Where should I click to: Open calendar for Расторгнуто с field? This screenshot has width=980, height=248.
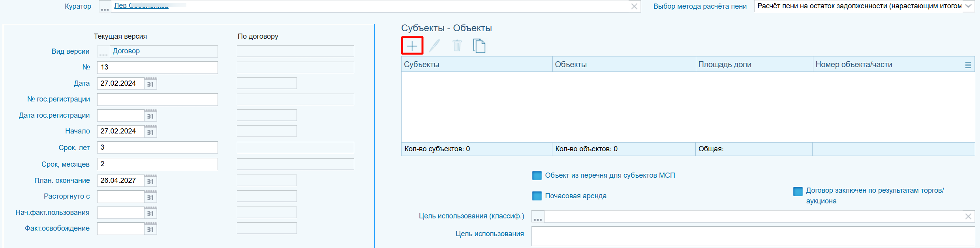pyautogui.click(x=150, y=197)
